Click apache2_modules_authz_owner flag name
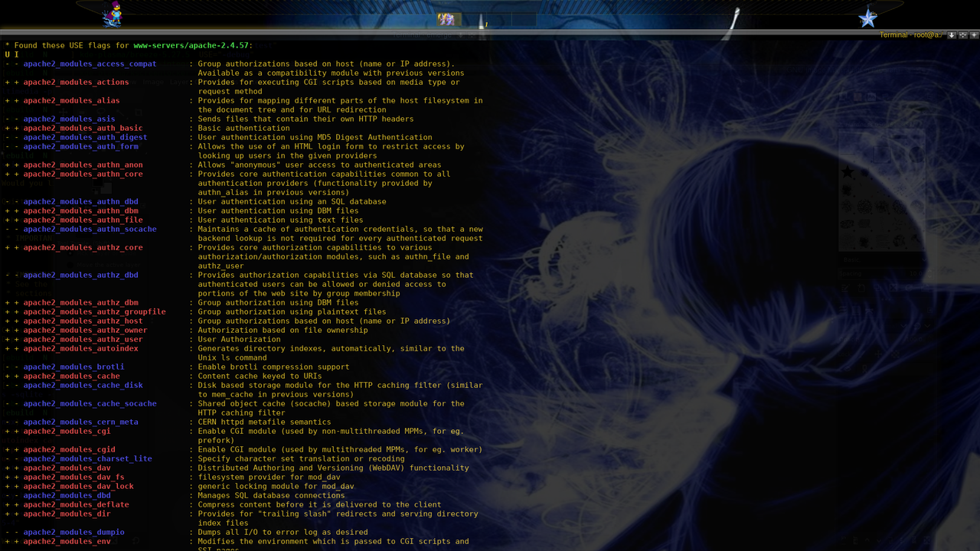This screenshot has width=980, height=551. (x=85, y=331)
